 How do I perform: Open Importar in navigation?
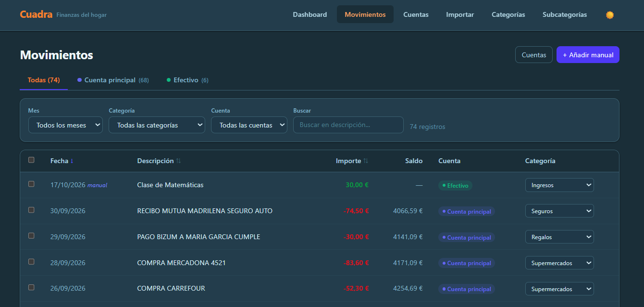[x=460, y=14]
